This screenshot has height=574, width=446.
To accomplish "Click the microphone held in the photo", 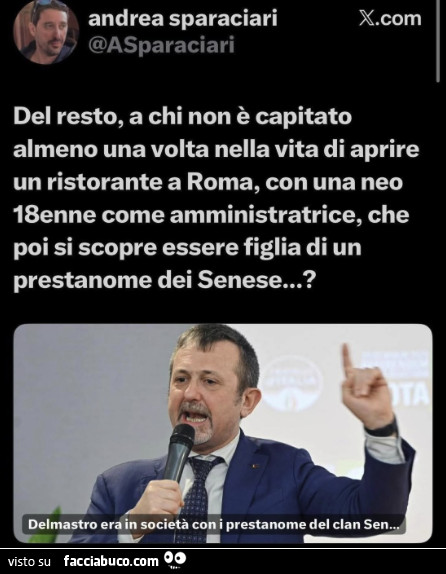I will [x=179, y=452].
